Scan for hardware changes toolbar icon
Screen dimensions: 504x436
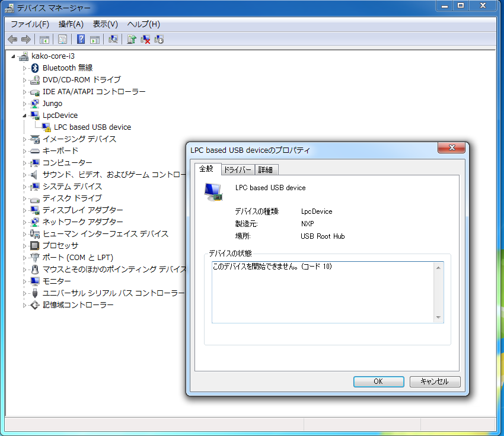pyautogui.click(x=113, y=40)
